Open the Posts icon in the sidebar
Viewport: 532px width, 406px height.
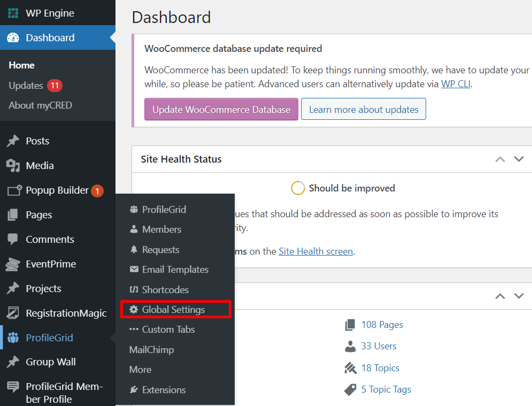point(14,141)
